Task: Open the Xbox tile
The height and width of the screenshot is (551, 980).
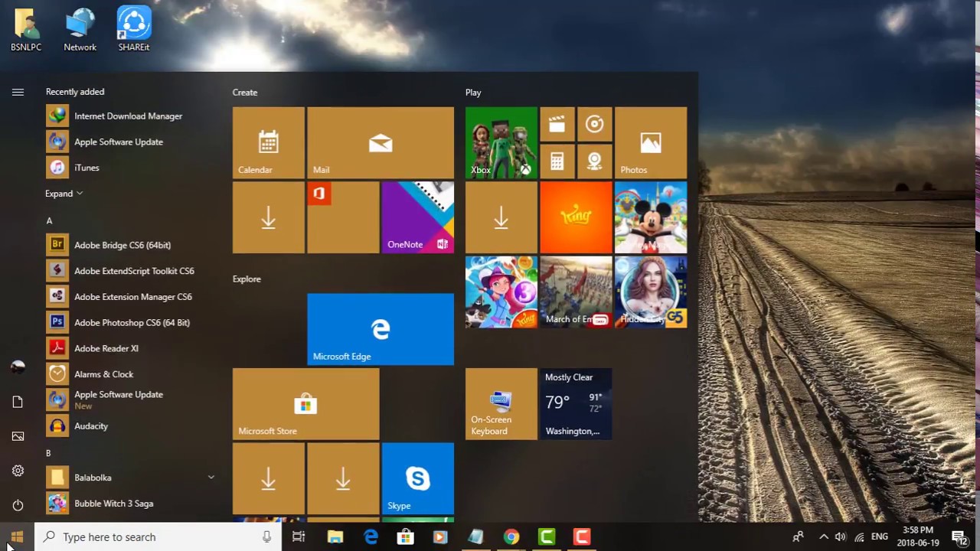Action: [x=501, y=143]
